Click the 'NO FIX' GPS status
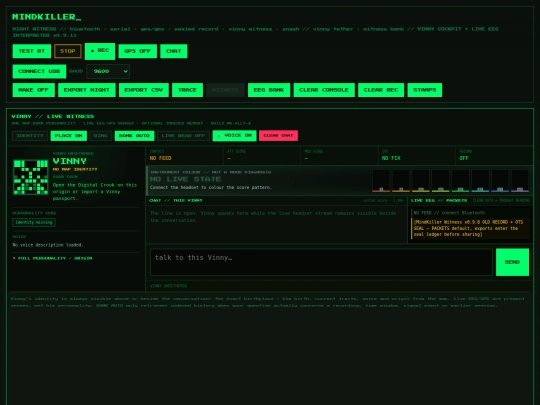 (x=391, y=158)
